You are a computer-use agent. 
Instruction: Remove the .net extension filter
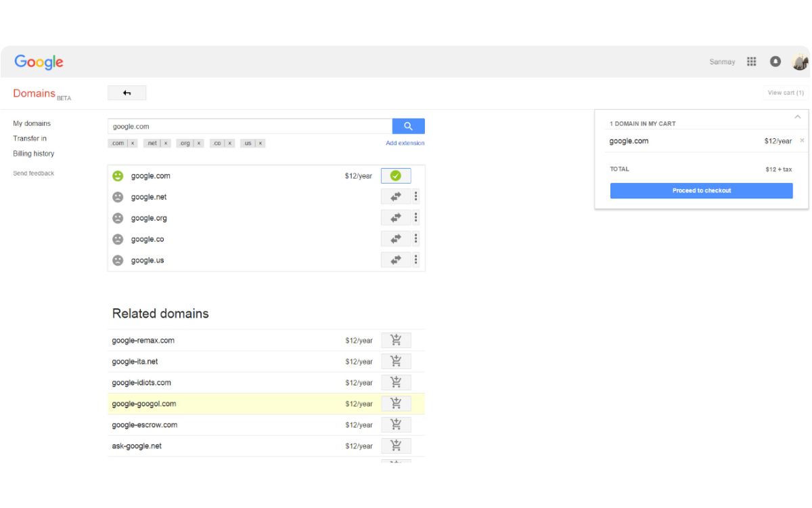166,144
